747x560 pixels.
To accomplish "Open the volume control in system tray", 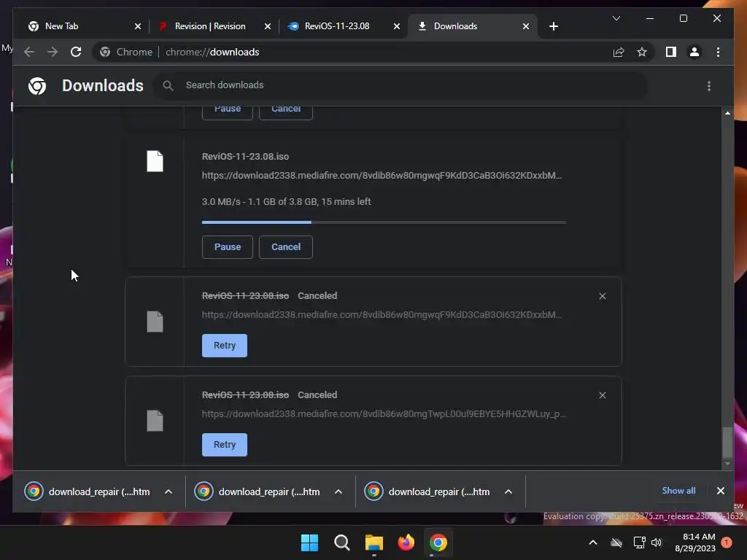I will tap(657, 542).
